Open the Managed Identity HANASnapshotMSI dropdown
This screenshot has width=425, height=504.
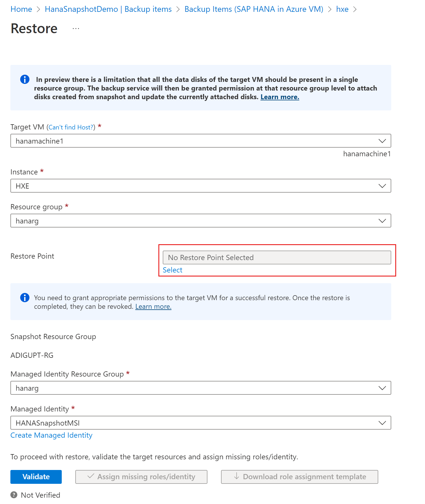pyautogui.click(x=382, y=423)
